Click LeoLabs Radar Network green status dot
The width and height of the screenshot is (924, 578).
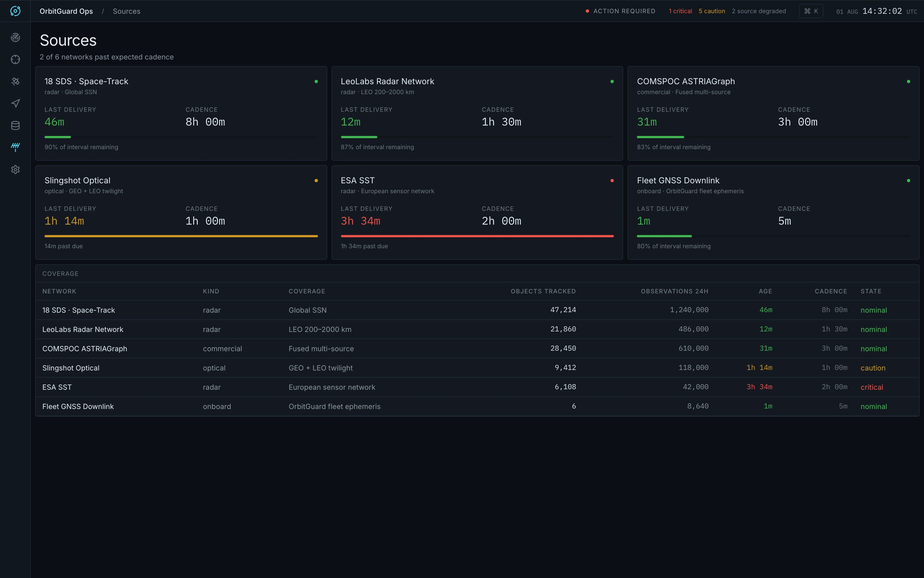tap(612, 81)
